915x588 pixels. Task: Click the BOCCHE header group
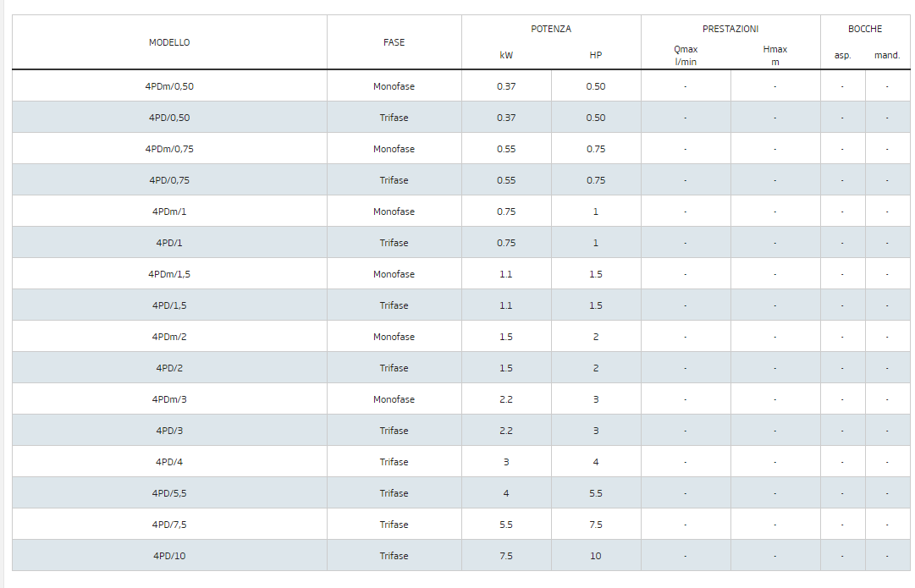tap(865, 29)
